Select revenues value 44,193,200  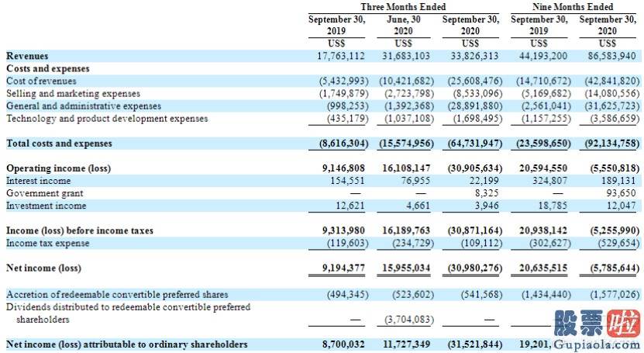pyautogui.click(x=543, y=56)
